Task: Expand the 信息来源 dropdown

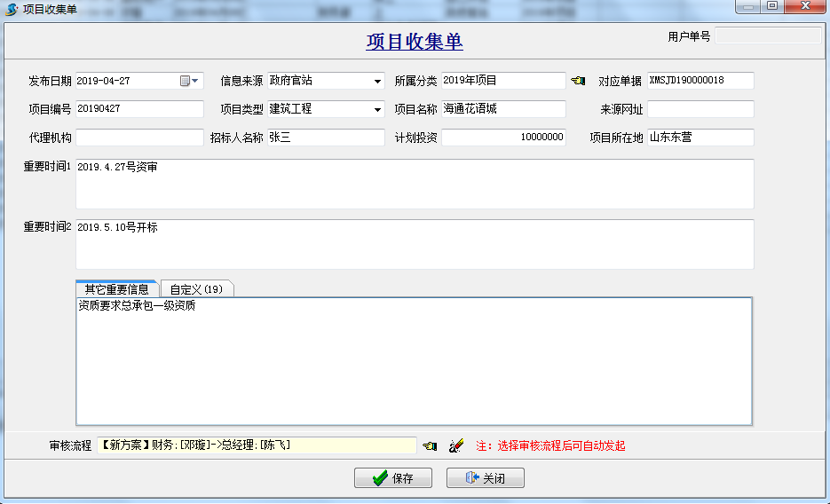Action: pyautogui.click(x=377, y=81)
